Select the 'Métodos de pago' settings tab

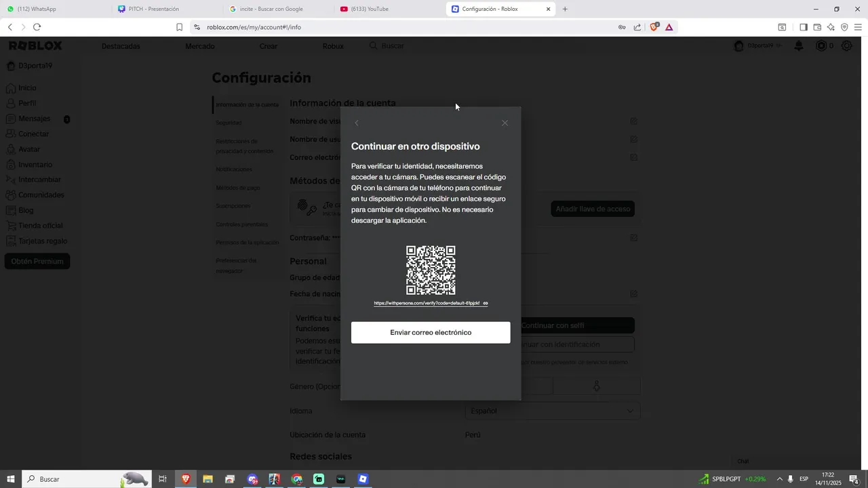(x=238, y=188)
